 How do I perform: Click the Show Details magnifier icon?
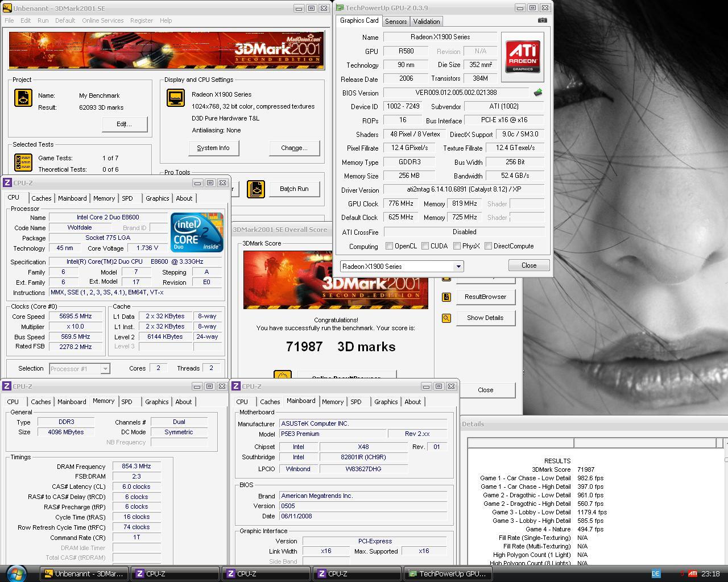(446, 318)
